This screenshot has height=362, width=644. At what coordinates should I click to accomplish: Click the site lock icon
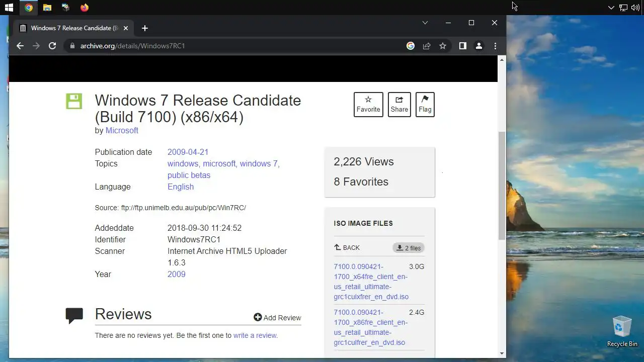click(x=72, y=46)
